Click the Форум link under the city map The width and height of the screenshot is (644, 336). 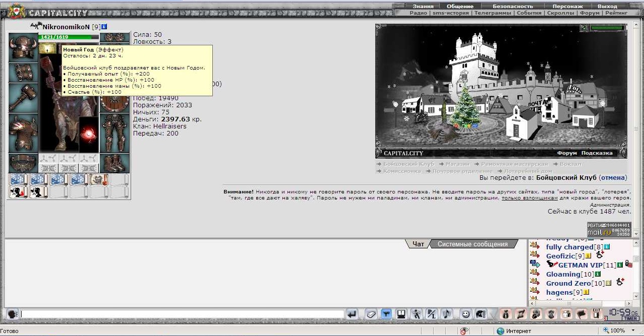[567, 153]
